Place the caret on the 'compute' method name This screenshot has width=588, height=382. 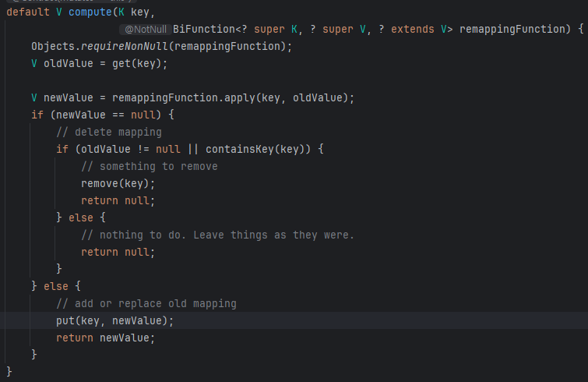pos(90,12)
